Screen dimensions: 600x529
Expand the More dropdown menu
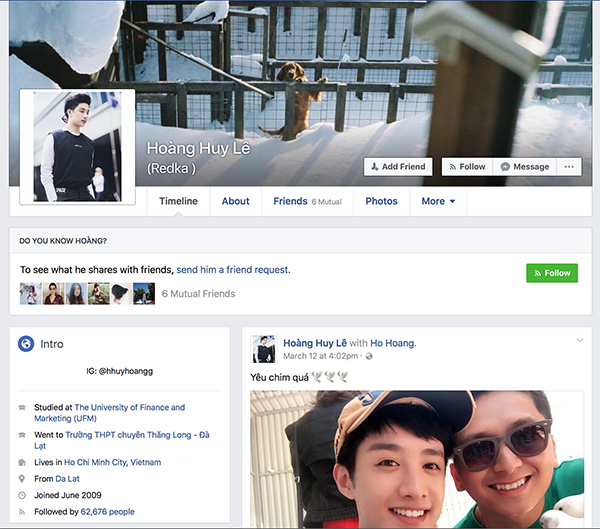click(437, 201)
